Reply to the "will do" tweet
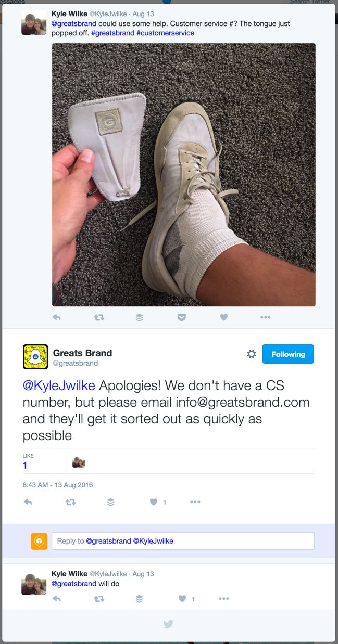The height and width of the screenshot is (644, 338). point(57,599)
